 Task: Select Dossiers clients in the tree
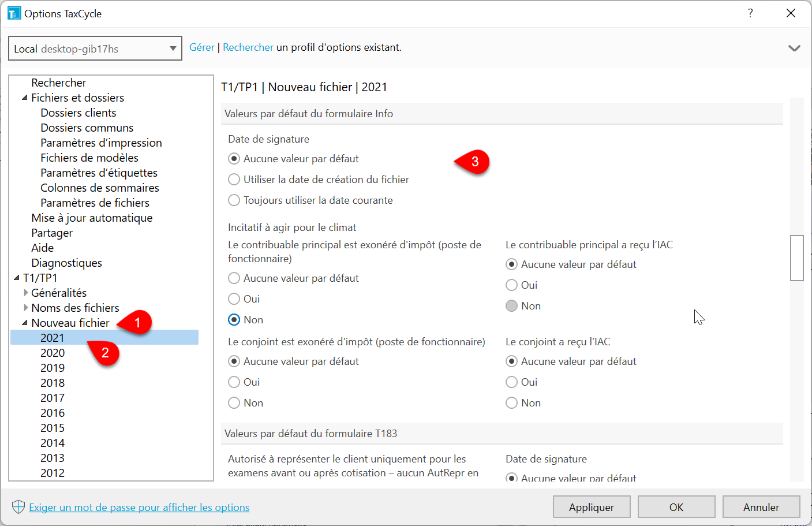pos(78,113)
